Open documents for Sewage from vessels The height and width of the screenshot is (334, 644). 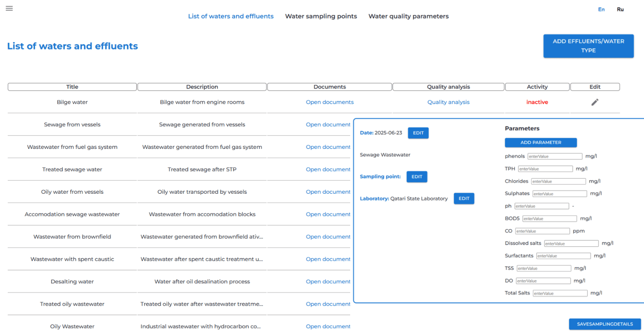[328, 125]
